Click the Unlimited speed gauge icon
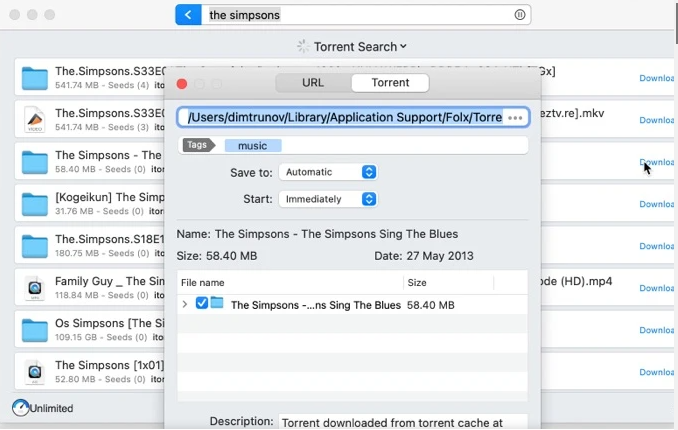Viewport: 678px width, 430px height. (20, 408)
